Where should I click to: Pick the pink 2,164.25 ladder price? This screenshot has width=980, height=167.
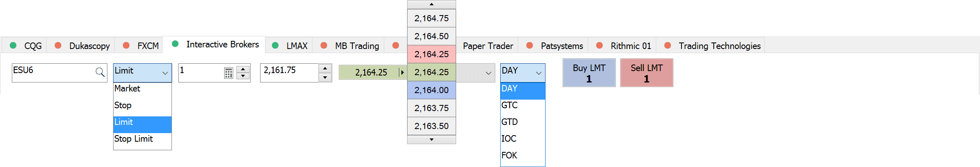coord(431,54)
